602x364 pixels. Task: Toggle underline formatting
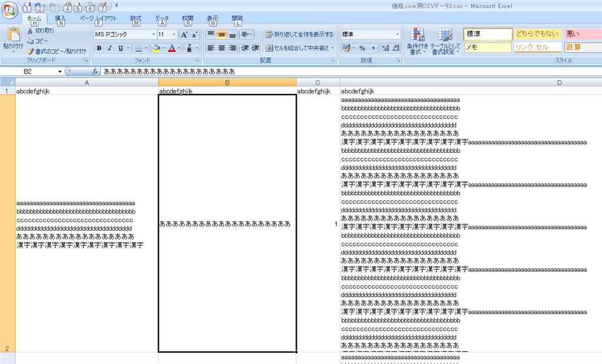pos(121,48)
